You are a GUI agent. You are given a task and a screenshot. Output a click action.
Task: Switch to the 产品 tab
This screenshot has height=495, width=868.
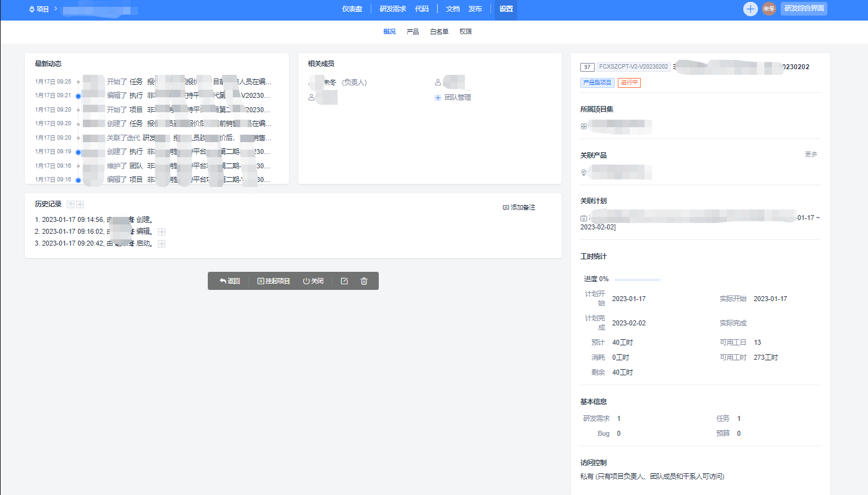click(412, 31)
